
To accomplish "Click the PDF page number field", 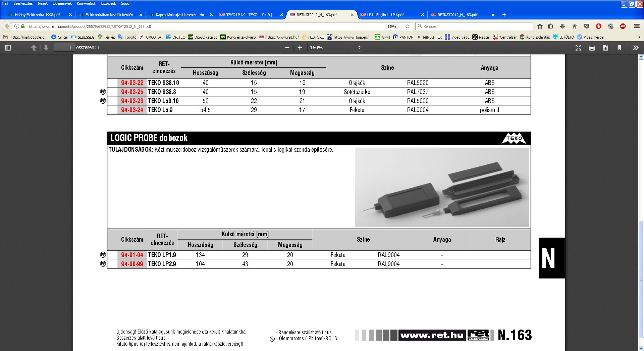I will 64,47.
